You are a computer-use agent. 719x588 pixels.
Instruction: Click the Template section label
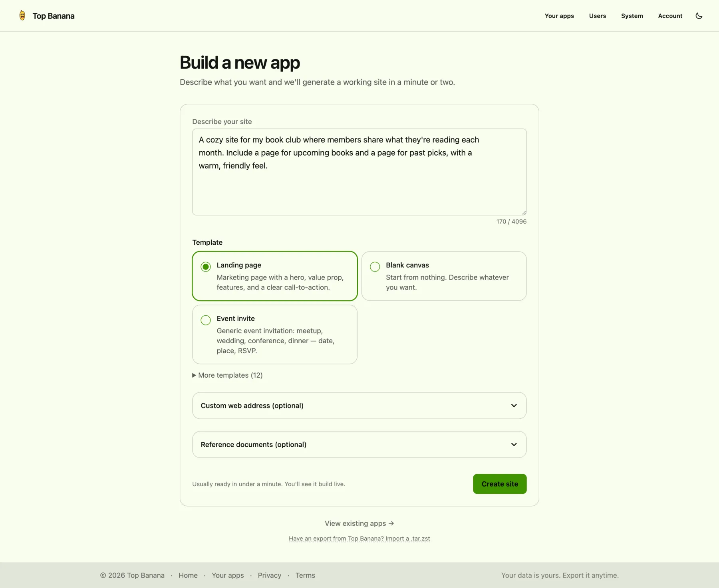[x=207, y=242]
